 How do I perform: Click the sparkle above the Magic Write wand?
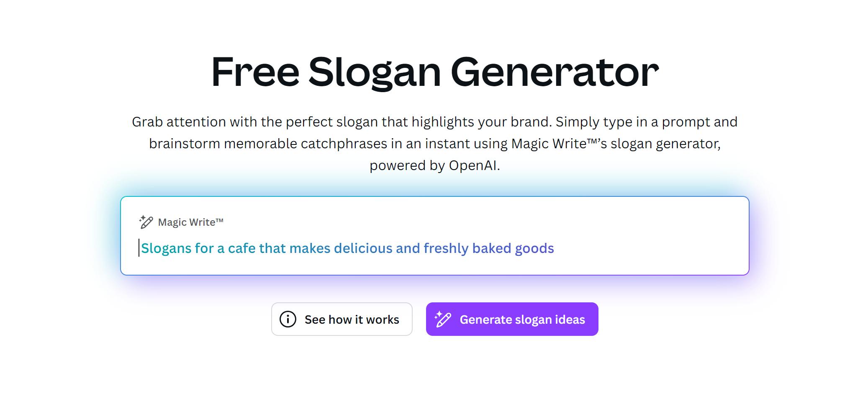tap(143, 217)
